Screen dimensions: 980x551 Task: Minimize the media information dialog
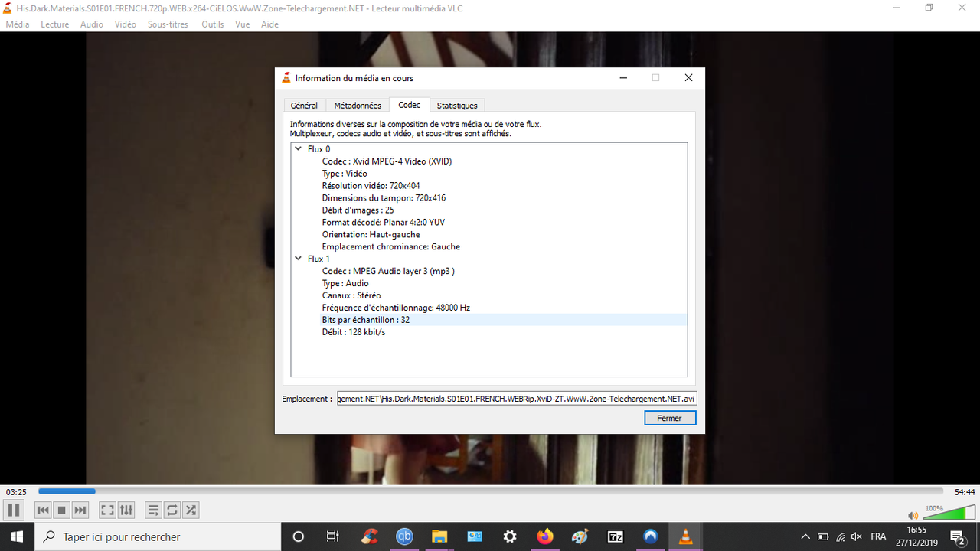pos(623,78)
